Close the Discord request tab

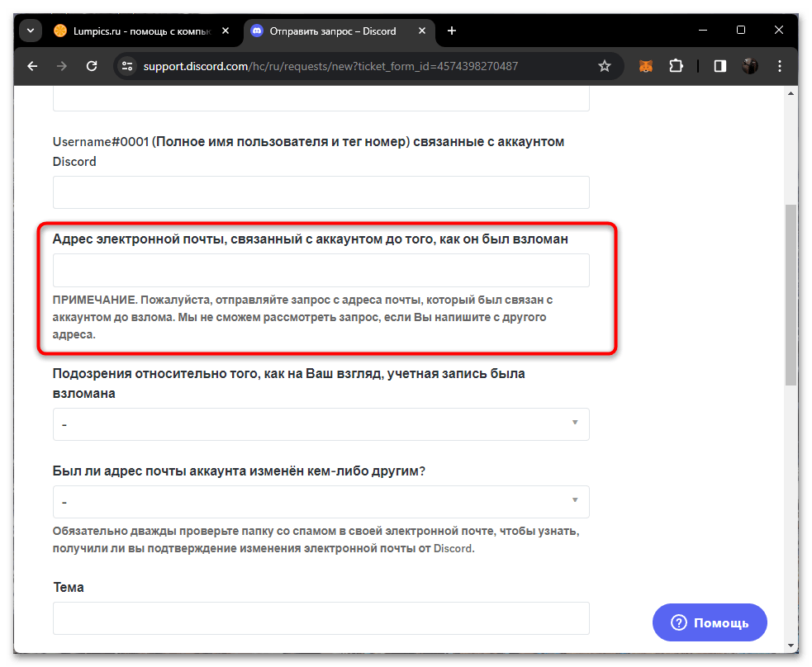[422, 31]
